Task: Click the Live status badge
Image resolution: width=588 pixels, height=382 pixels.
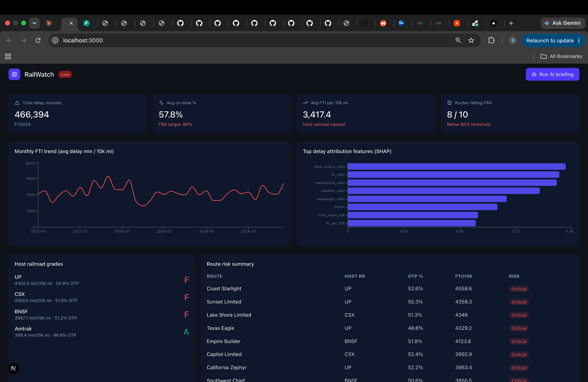Action: pos(65,74)
